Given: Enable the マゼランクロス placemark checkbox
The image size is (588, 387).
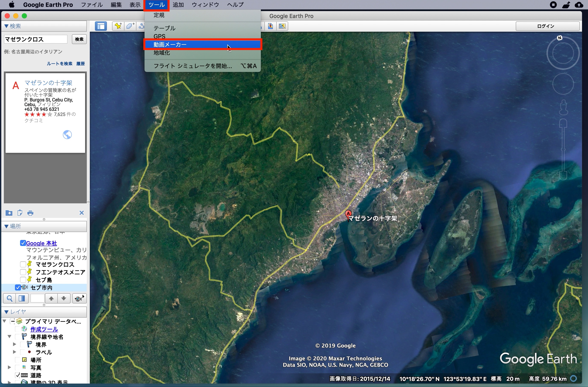Looking at the screenshot, I should point(23,265).
